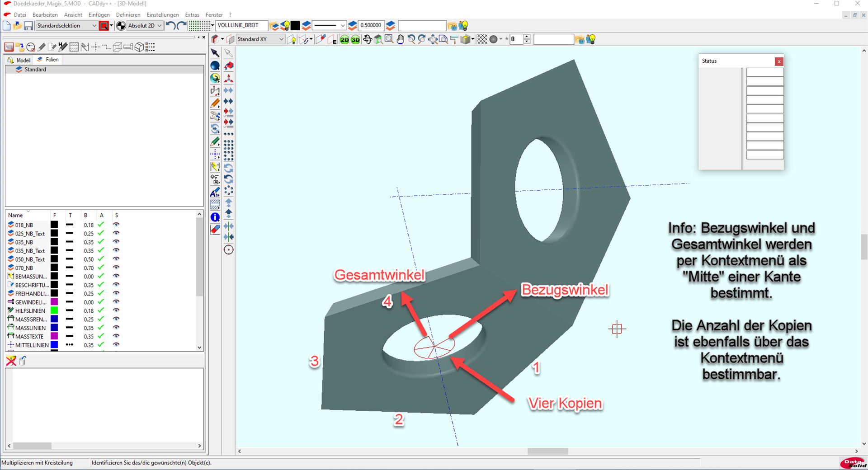This screenshot has width=868, height=470.
Task: Open the Standardselektion dropdown
Action: click(94, 26)
